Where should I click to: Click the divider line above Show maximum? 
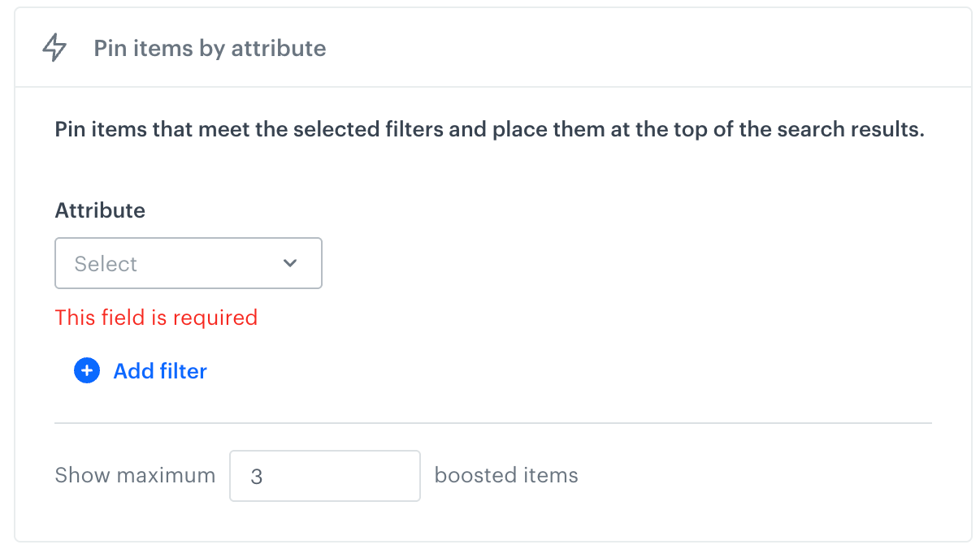coord(492,423)
